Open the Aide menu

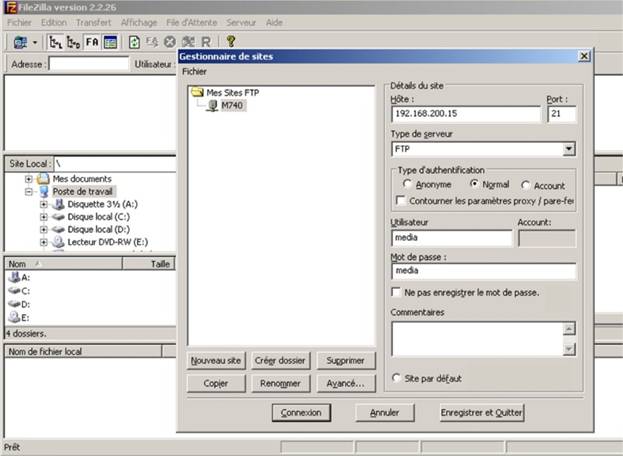[x=274, y=23]
